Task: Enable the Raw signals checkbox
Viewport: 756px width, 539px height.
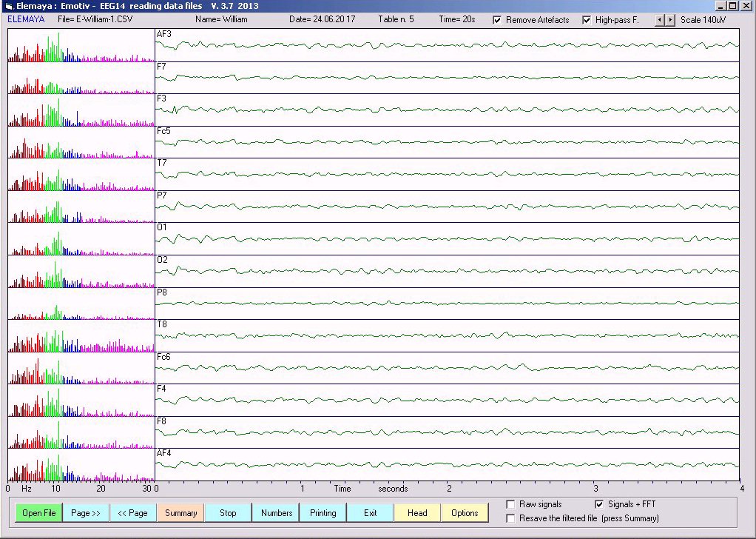Action: click(x=510, y=504)
